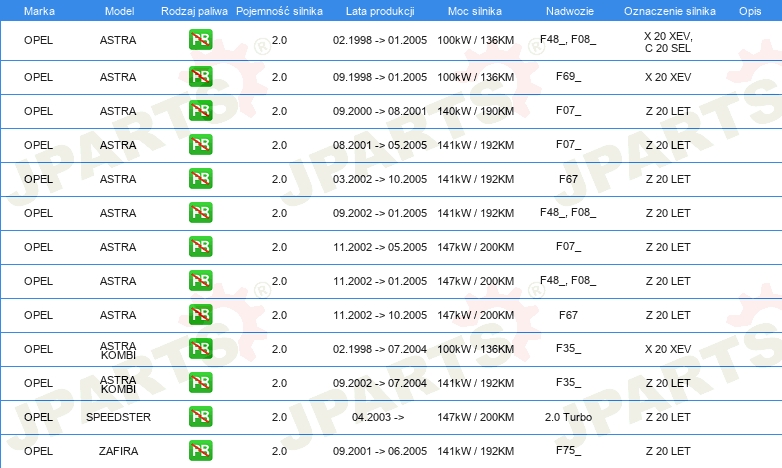Click the fuel icon in the Astra Kombi 02.1998 row
Image resolution: width=782 pixels, height=468 pixels.
pyautogui.click(x=200, y=349)
